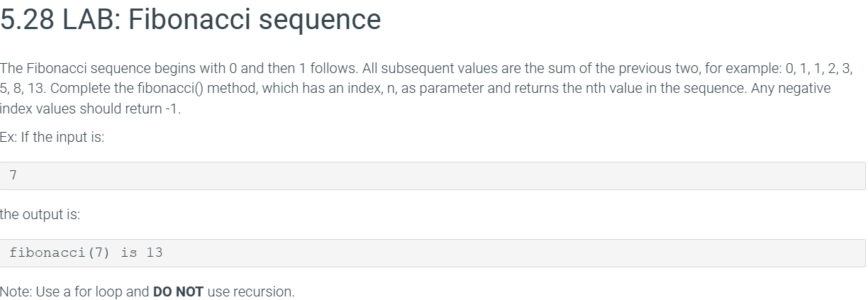The height and width of the screenshot is (300, 868).
Task: Click the '5.28 LAB: Fibonacci sequence' heading
Action: (190, 20)
